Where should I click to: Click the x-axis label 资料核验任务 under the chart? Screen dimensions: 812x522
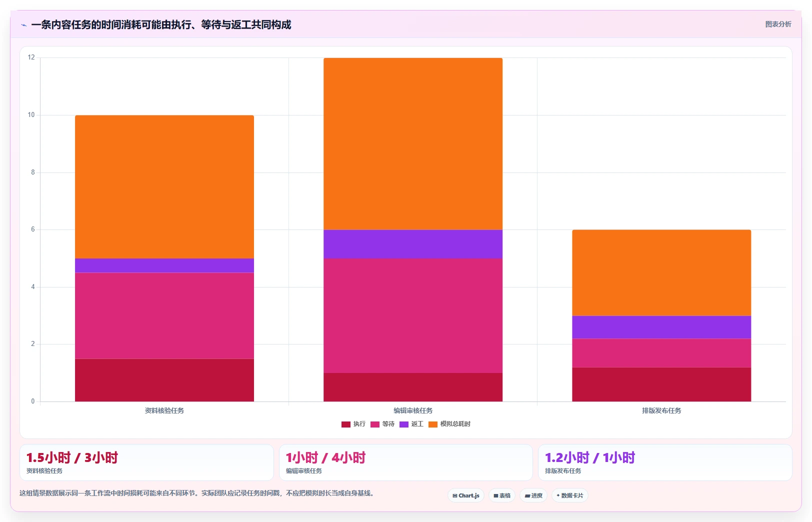pyautogui.click(x=164, y=410)
